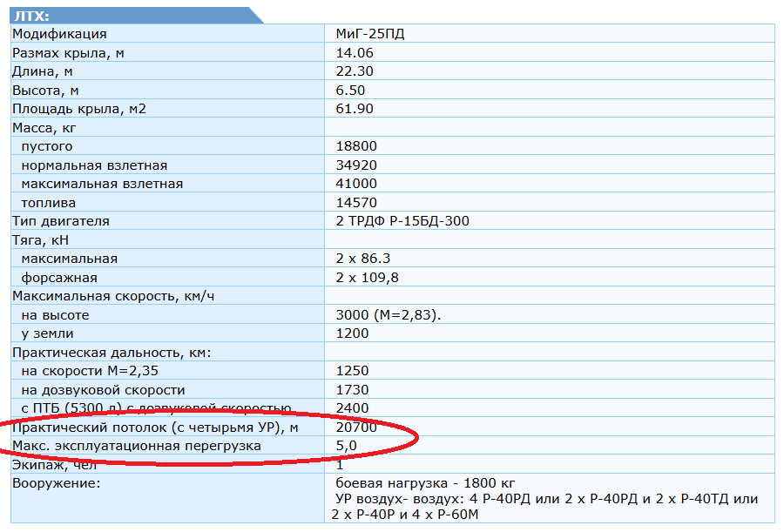Click на дозвуковой скорости label
784x532 pixels.
click(x=103, y=390)
